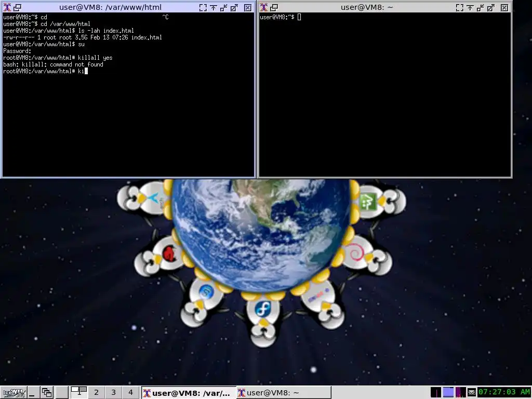Open the window list taskbar button

tap(47, 393)
